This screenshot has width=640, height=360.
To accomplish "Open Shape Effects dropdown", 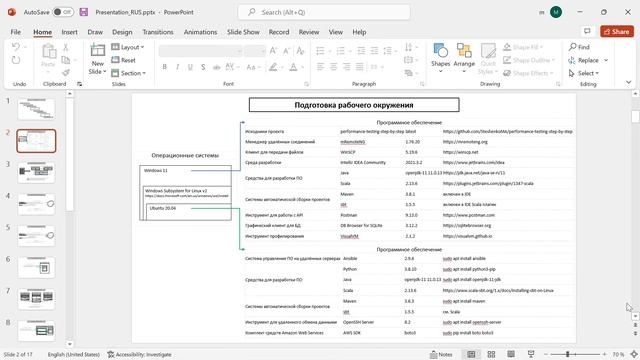I will point(528,73).
